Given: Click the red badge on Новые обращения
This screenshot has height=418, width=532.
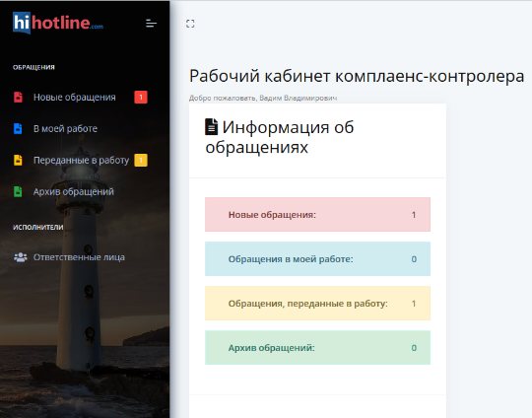Looking at the screenshot, I should coord(141,98).
